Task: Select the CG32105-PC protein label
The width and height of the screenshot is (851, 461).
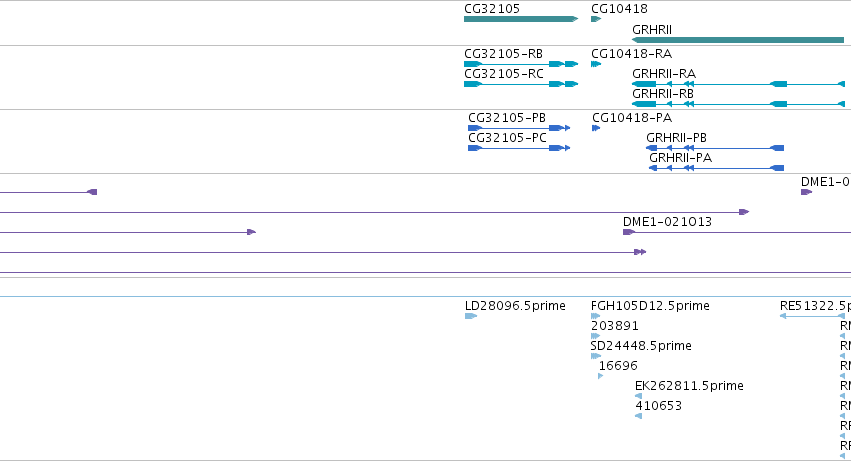Action: coord(507,138)
